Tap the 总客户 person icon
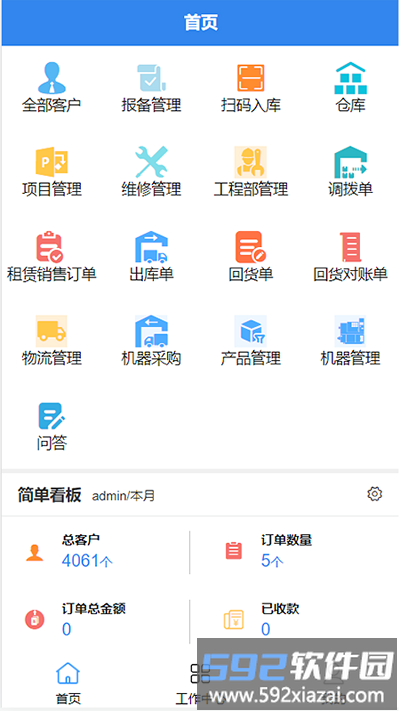 pyautogui.click(x=34, y=552)
